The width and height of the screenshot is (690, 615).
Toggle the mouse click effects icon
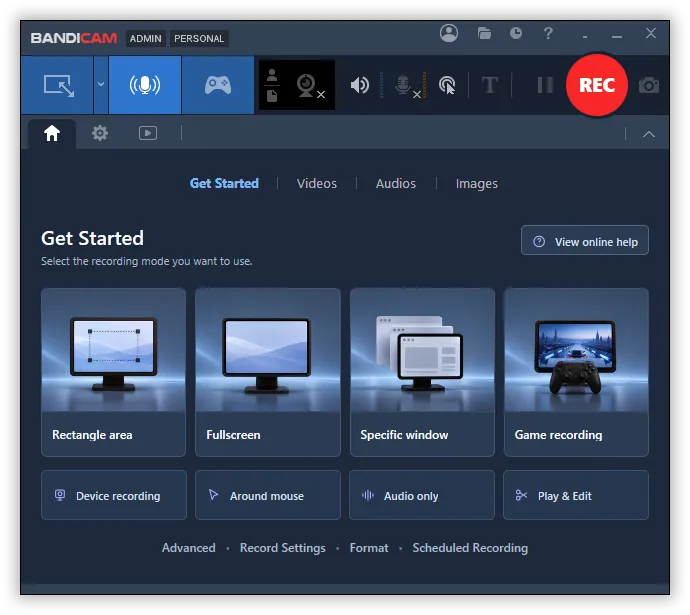coord(447,85)
